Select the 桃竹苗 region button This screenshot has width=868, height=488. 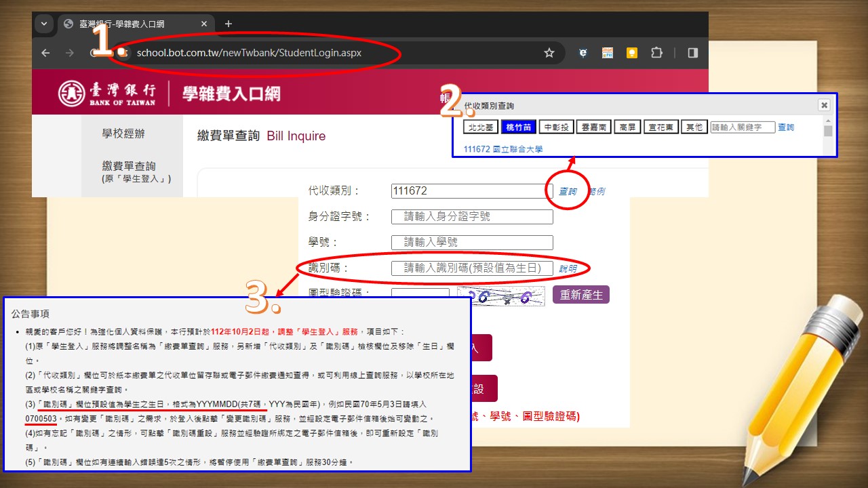click(x=519, y=127)
